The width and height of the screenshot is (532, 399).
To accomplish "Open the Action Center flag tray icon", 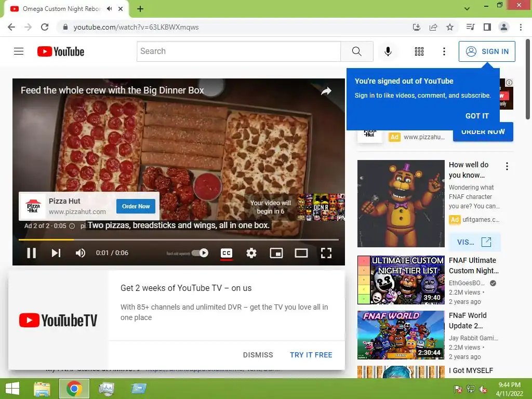I will pos(458,389).
